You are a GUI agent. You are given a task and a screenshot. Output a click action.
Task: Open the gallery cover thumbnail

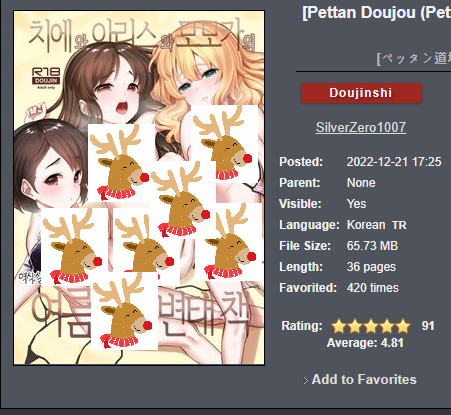coord(139,188)
